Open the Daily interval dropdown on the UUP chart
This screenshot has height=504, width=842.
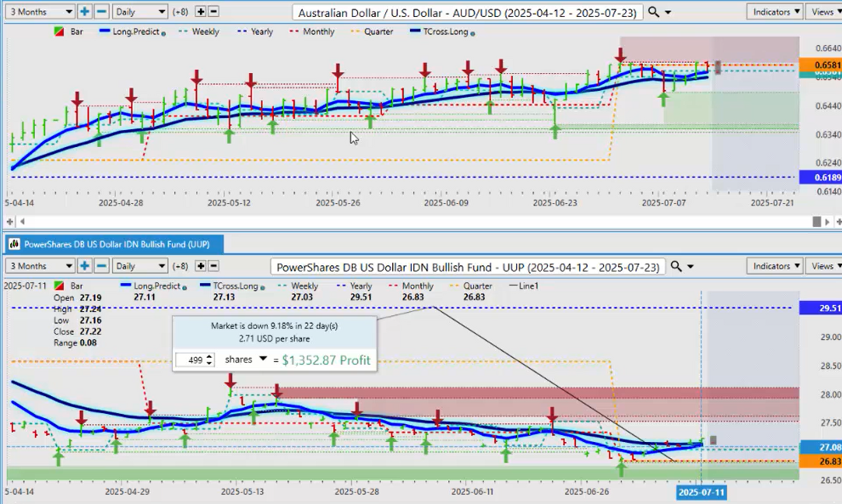tap(140, 266)
